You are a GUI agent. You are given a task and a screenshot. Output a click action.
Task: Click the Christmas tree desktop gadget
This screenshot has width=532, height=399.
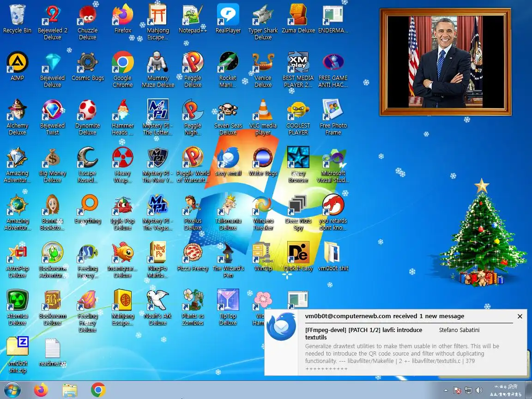[x=483, y=232]
